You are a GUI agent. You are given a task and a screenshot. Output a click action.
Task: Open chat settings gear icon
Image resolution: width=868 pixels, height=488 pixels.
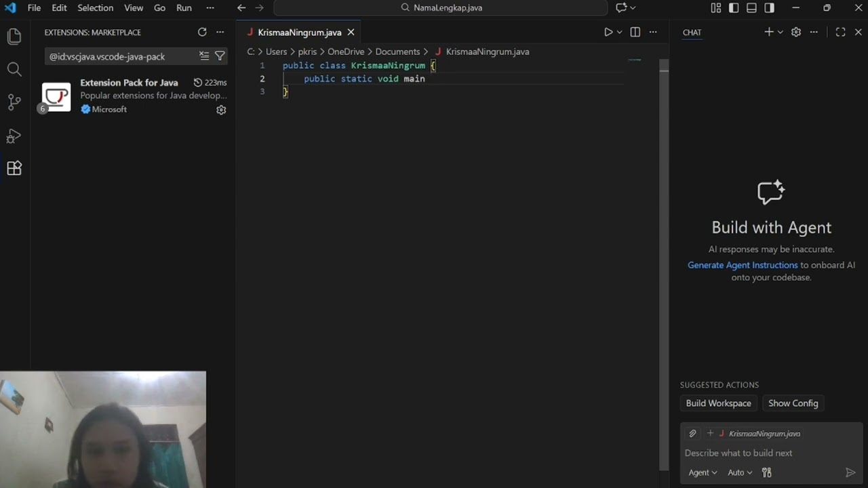pyautogui.click(x=796, y=32)
